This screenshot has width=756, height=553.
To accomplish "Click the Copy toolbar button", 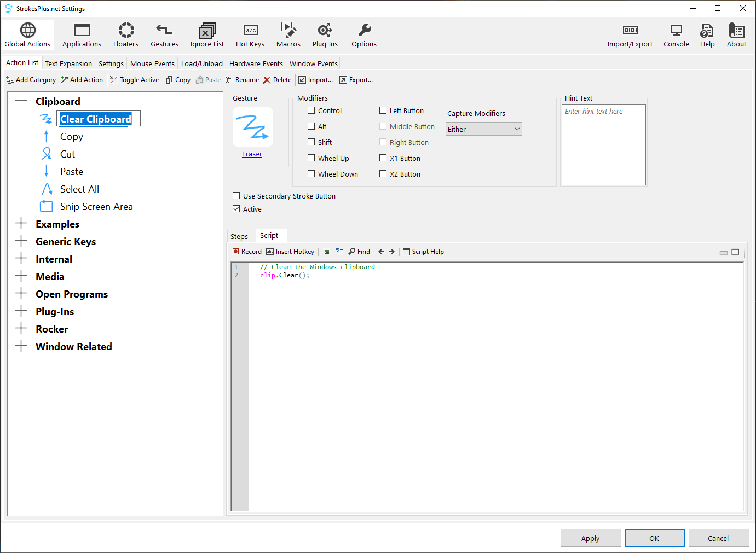I will point(178,80).
